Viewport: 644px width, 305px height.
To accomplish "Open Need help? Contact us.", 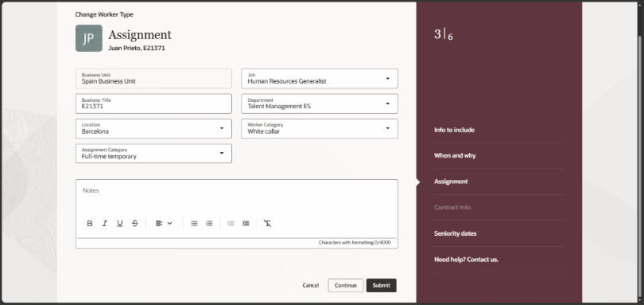I will (466, 260).
